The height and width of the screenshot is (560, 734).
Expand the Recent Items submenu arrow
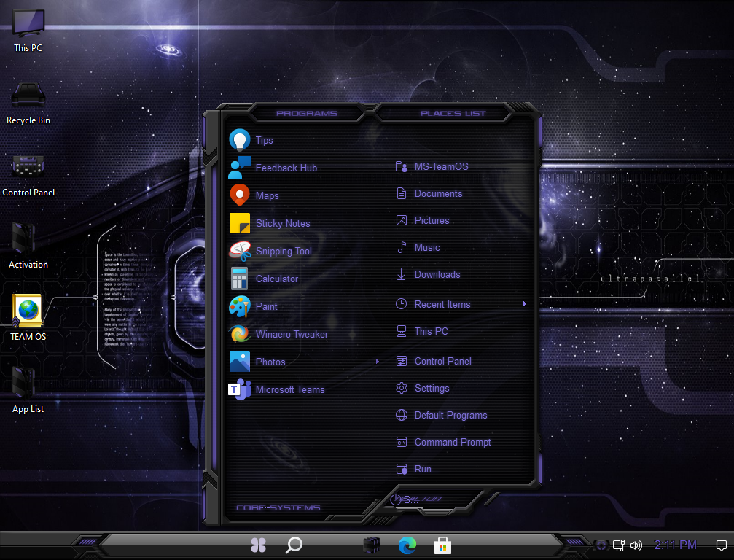524,304
